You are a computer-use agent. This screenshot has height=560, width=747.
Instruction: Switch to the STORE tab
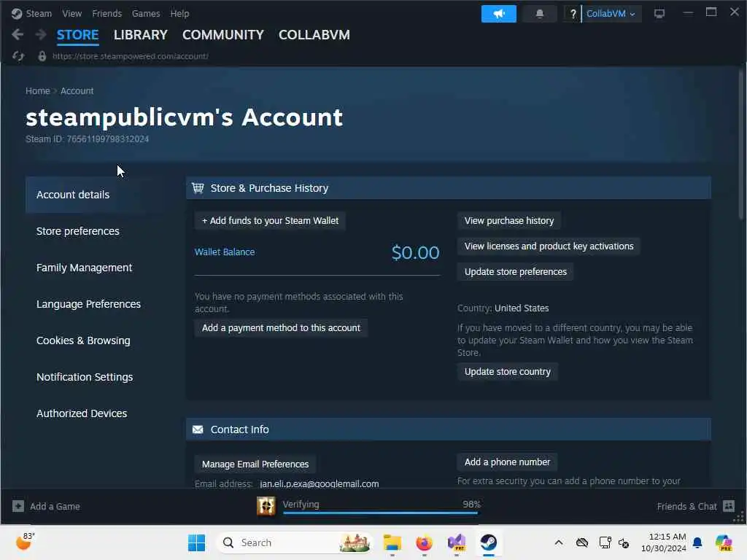[x=77, y=35]
